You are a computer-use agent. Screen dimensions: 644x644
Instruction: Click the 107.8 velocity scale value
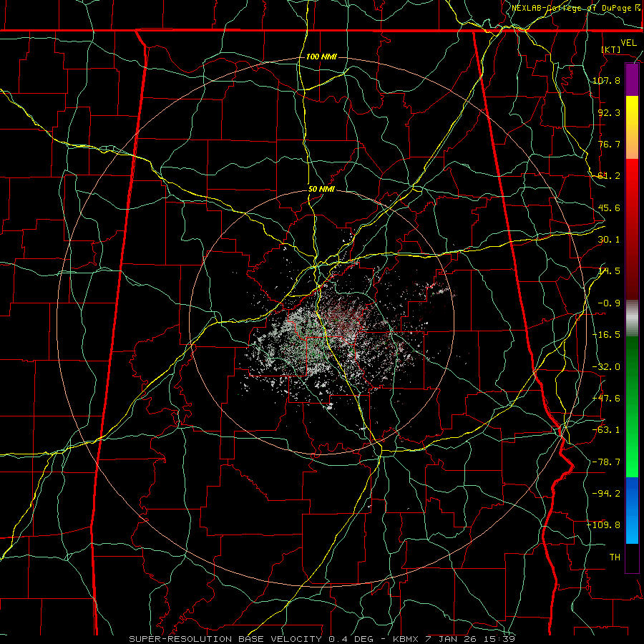607,80
